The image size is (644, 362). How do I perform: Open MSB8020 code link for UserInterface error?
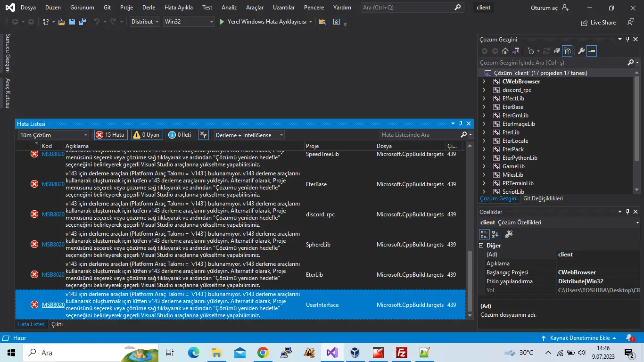[53, 305]
